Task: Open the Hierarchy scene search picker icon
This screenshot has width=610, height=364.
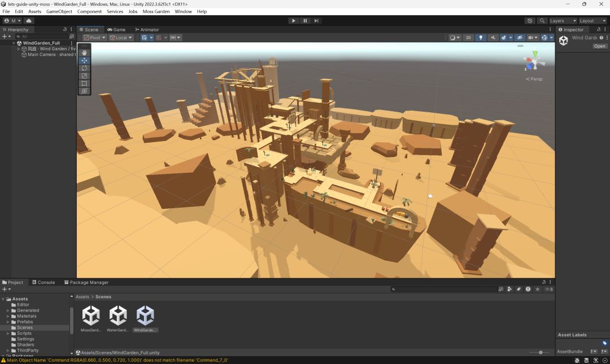Action: click(72, 37)
